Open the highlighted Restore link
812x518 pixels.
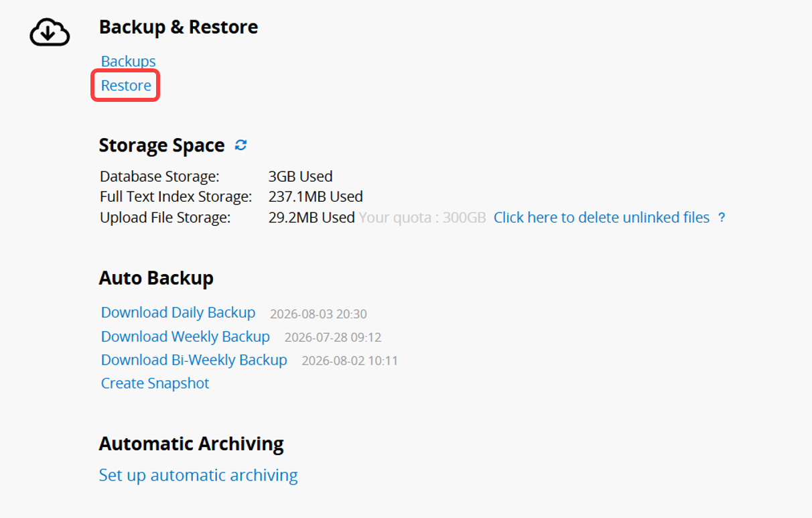(126, 86)
